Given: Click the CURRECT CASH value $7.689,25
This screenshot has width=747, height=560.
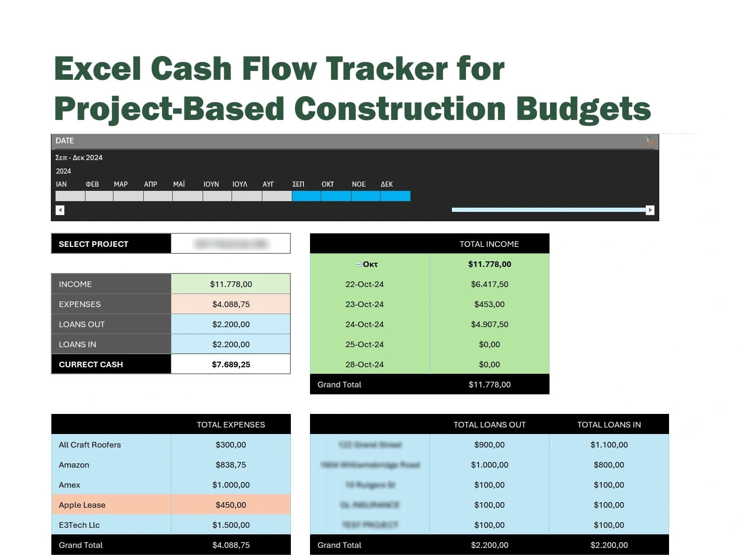Looking at the screenshot, I should 231,364.
